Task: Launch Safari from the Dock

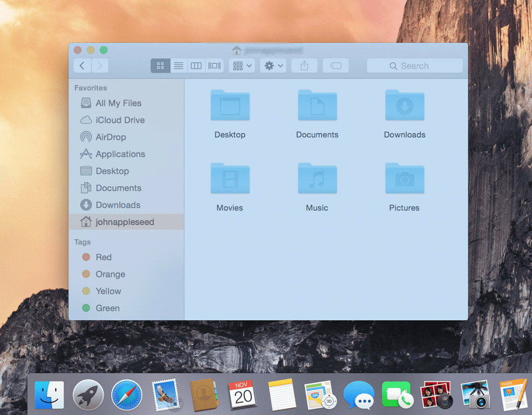Action: (x=126, y=394)
